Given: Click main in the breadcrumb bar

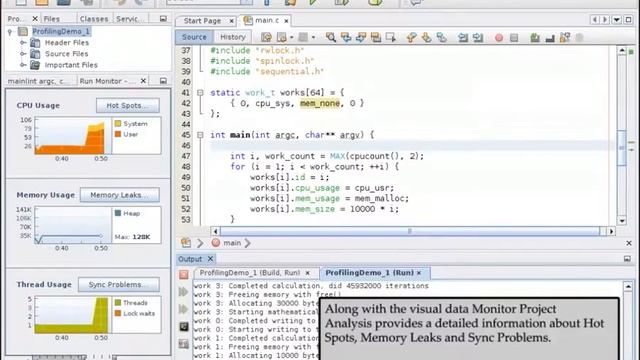Looking at the screenshot, I should pyautogui.click(x=232, y=243).
